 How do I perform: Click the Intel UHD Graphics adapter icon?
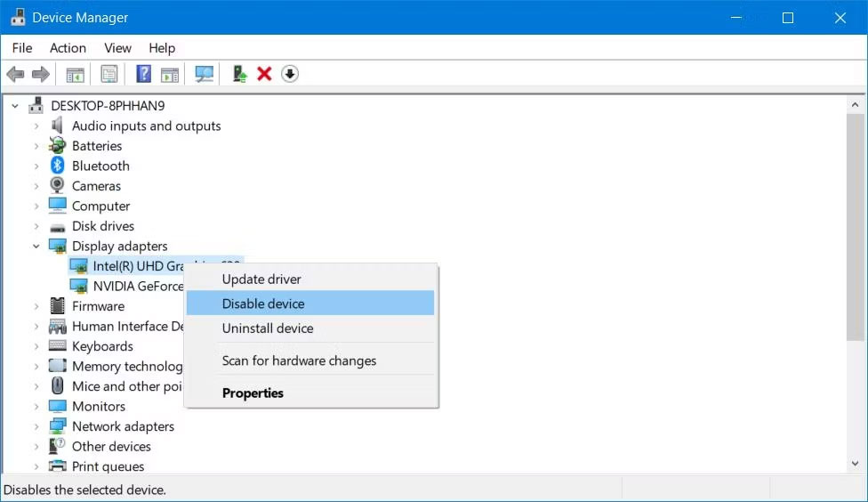78,266
